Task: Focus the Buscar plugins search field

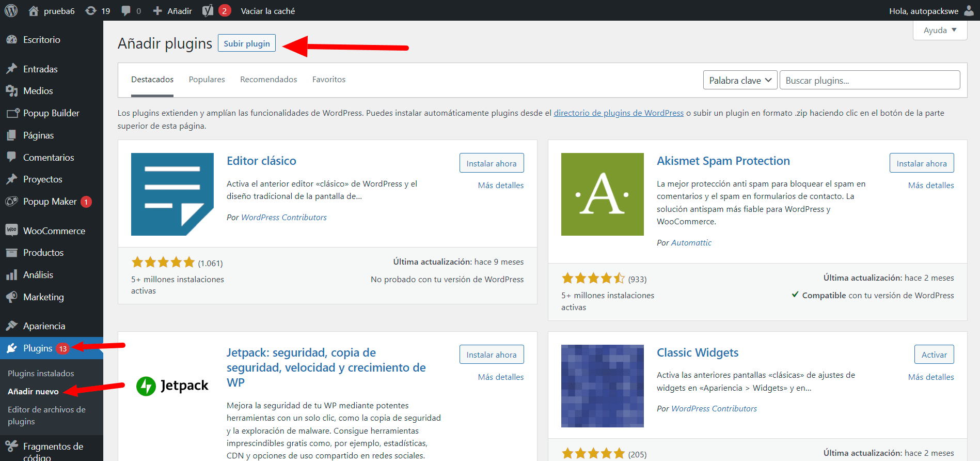Action: [870, 80]
